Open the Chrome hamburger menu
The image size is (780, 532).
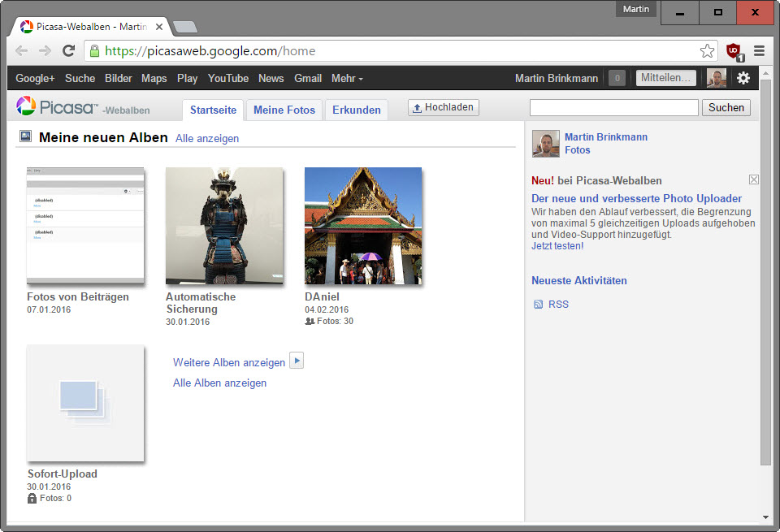pos(759,50)
